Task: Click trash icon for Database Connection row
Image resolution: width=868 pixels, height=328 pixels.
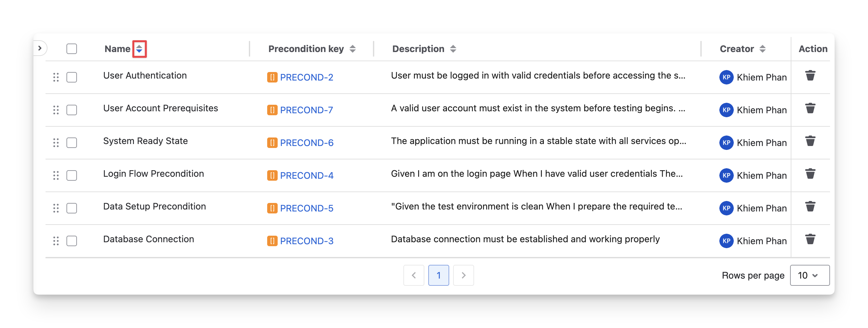Action: (810, 239)
